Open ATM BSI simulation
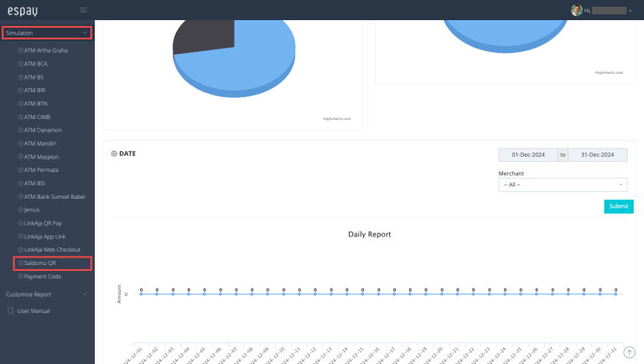Screen dimensions: 644x364 34,184
